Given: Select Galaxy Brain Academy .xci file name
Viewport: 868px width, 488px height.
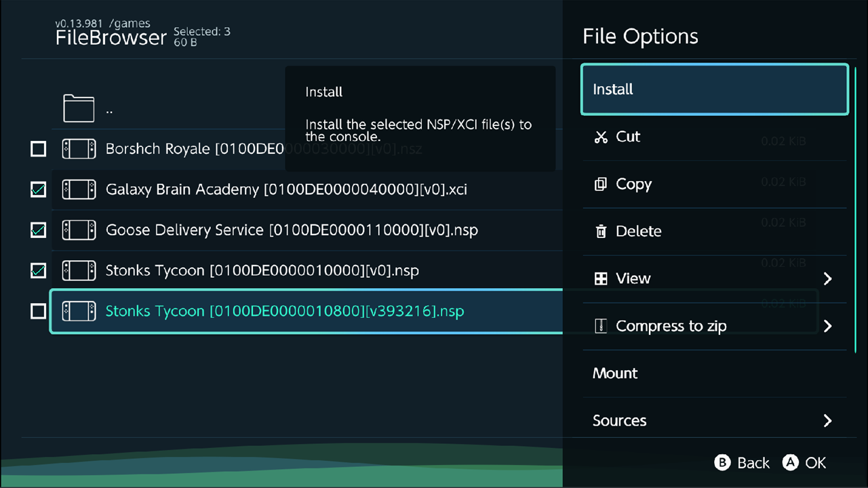Looking at the screenshot, I should point(286,190).
